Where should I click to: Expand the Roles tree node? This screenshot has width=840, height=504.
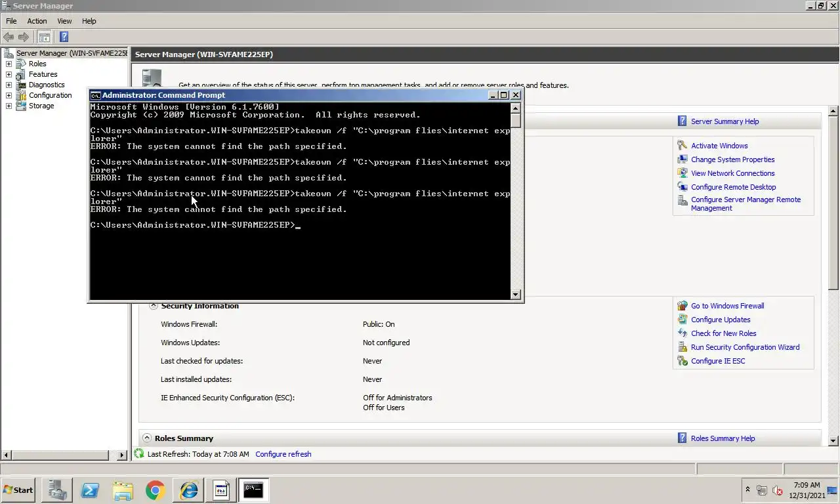coord(9,64)
